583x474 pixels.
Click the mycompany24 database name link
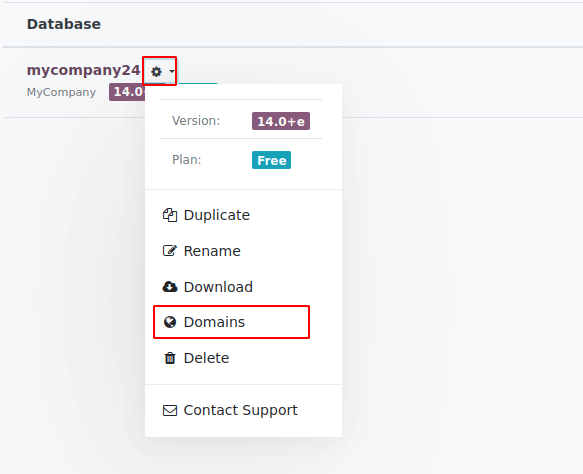click(84, 70)
